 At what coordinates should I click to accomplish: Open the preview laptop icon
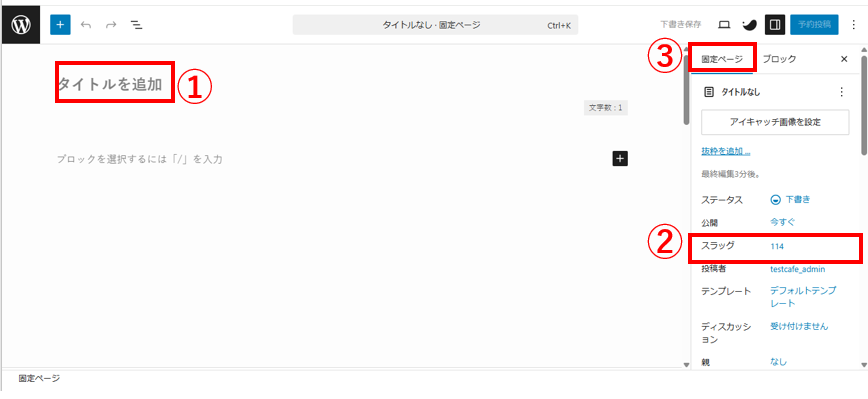click(x=724, y=24)
